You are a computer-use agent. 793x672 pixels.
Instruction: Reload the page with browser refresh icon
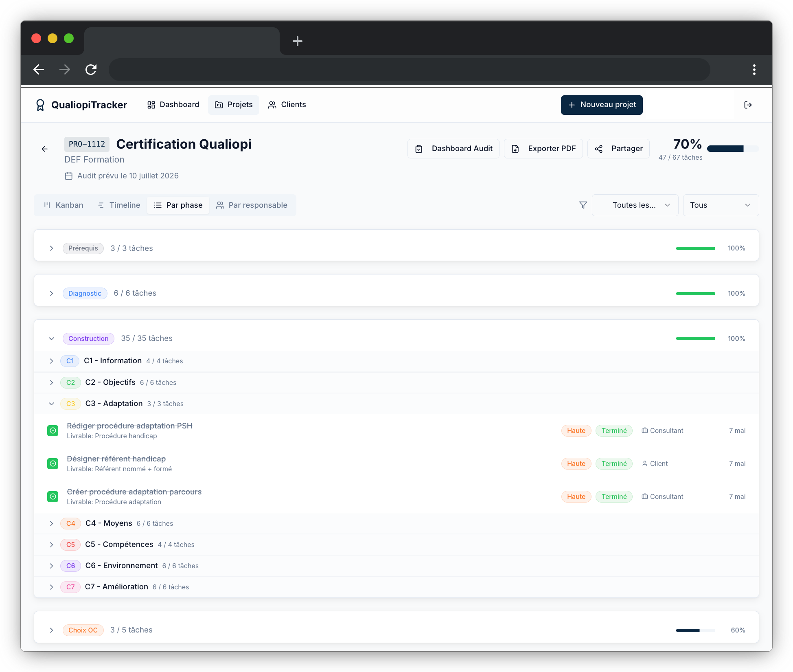(x=91, y=70)
